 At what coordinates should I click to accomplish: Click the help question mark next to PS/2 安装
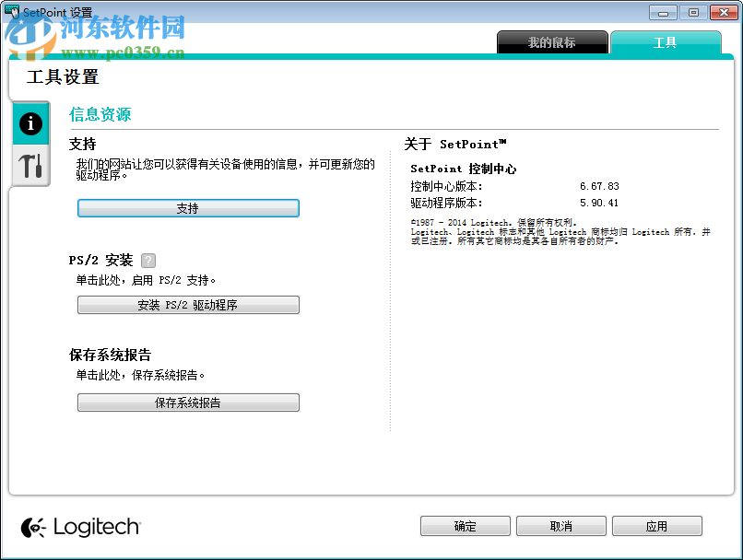click(x=148, y=261)
